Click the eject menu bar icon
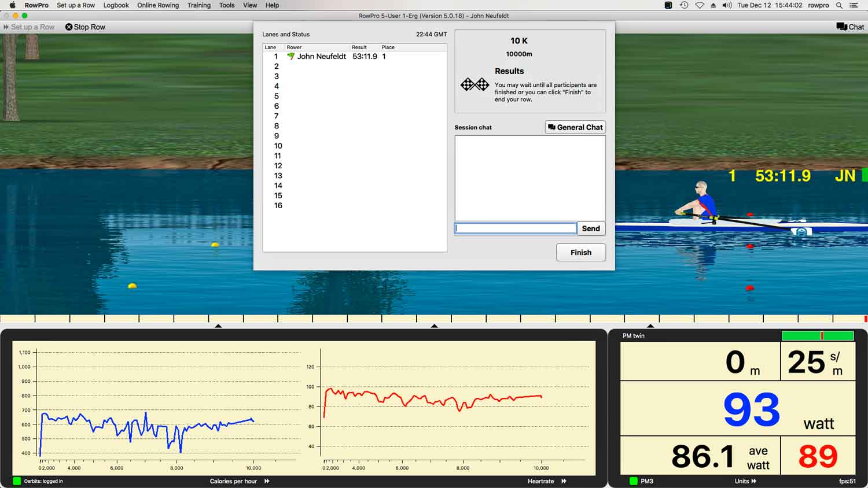868x488 pixels. 713,5
